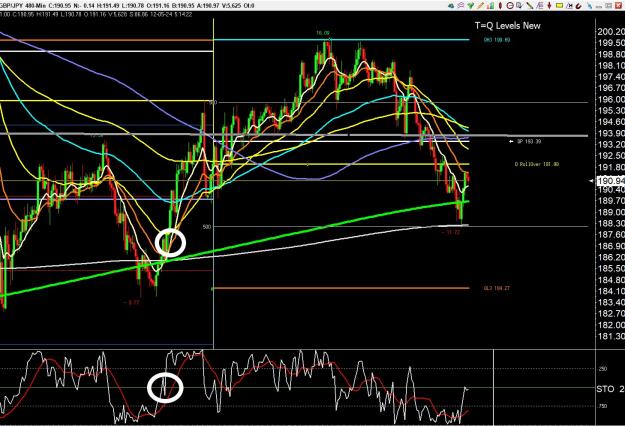Minimize the chart window
Viewport: 625px width, 426px height.
[x=599, y=6]
